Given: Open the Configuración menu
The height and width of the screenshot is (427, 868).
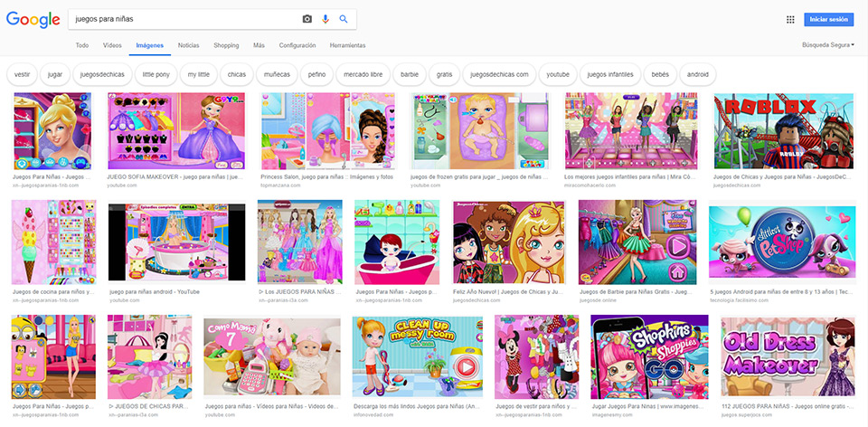Looking at the screenshot, I should click(297, 45).
